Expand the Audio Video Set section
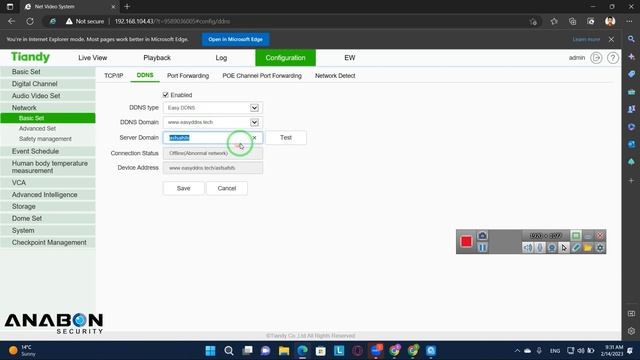Image resolution: width=640 pixels, height=360 pixels. [48, 96]
